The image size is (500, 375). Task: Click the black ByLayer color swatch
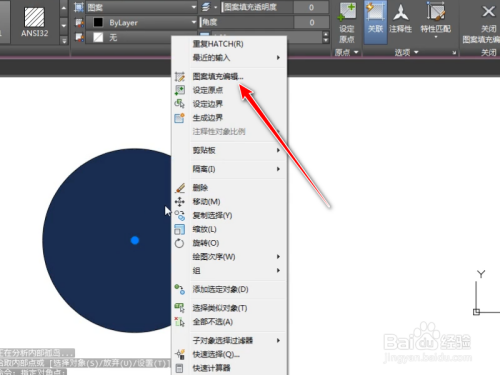[98, 22]
